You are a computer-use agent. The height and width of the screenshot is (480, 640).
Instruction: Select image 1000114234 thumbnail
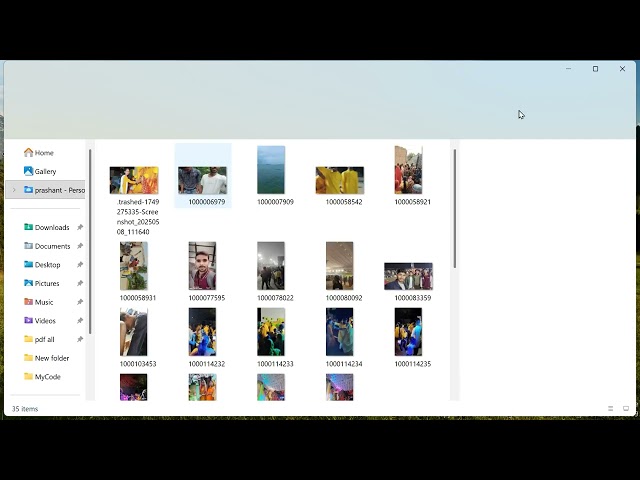pos(340,332)
